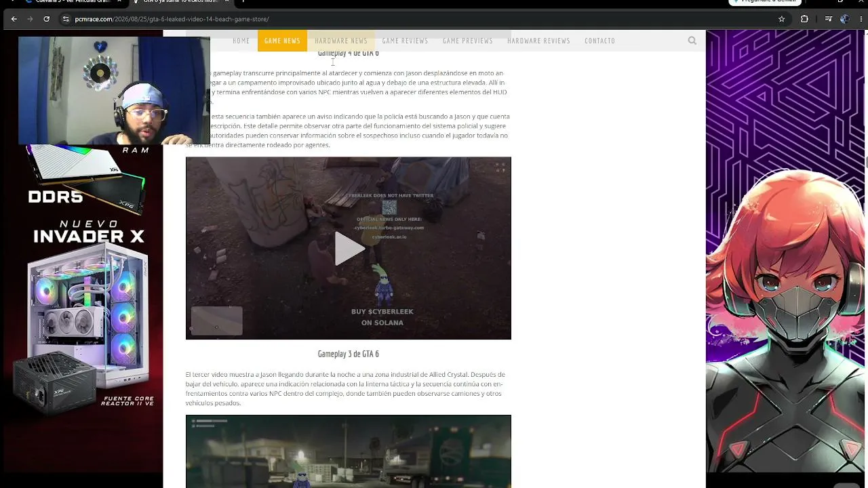Click the 'Gameplay 3 de GTA 6' caption
Screen dimensions: 868x488
click(x=349, y=354)
